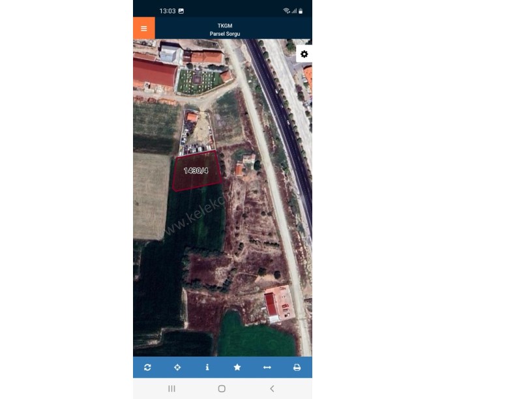532x399 pixels.
Task: Tap the red-roofed large building on map
Action: pos(155,72)
